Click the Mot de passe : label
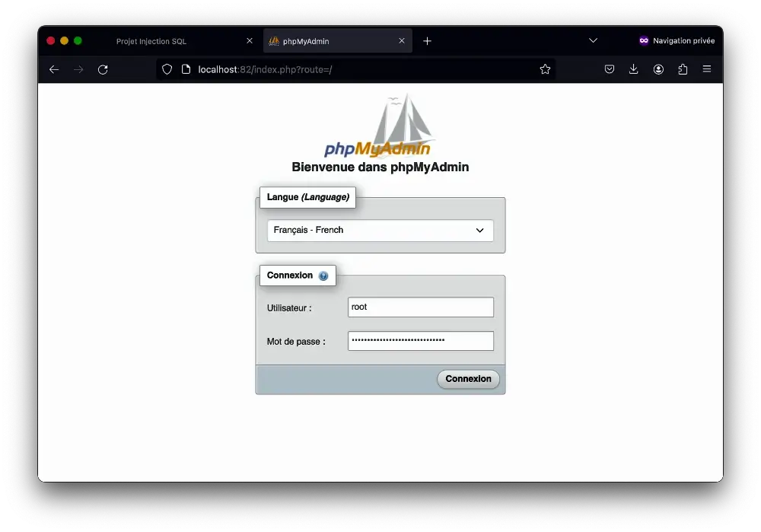 click(x=296, y=342)
